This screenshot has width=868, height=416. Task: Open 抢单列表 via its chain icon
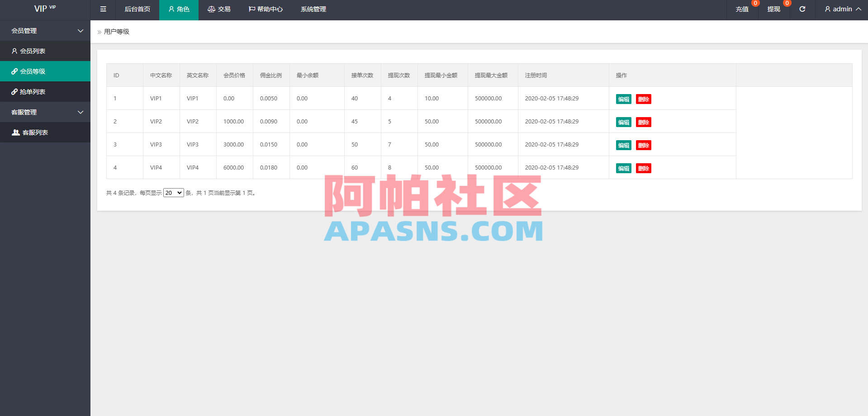click(x=15, y=91)
